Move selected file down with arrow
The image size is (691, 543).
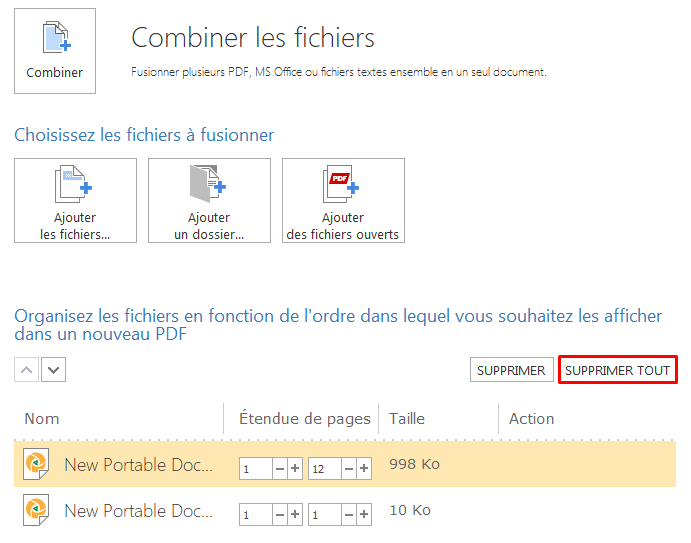click(x=53, y=369)
